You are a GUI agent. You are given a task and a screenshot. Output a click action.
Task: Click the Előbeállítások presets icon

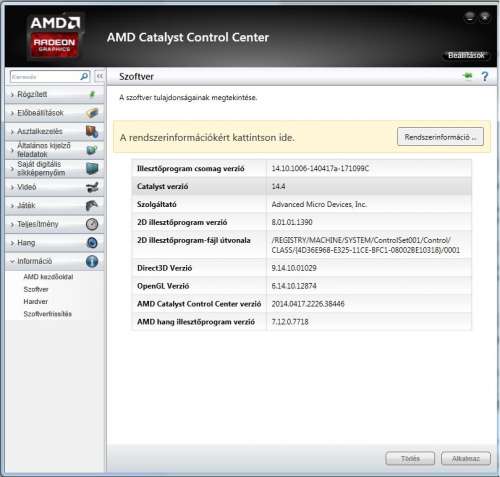pyautogui.click(x=92, y=113)
